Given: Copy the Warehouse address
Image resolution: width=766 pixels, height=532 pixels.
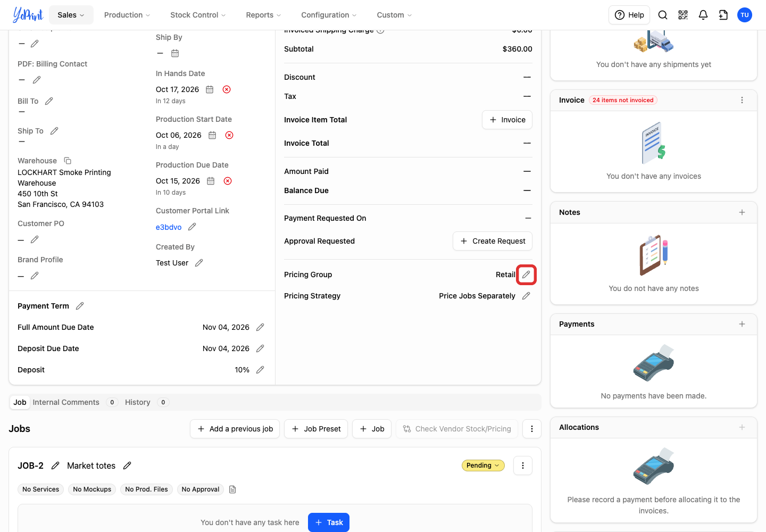Looking at the screenshot, I should (x=68, y=161).
